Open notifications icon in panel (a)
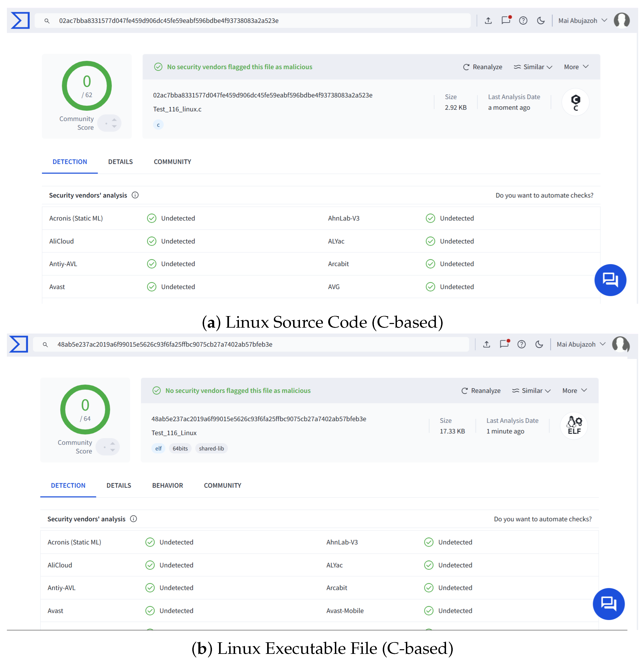The height and width of the screenshot is (663, 644). coord(506,20)
